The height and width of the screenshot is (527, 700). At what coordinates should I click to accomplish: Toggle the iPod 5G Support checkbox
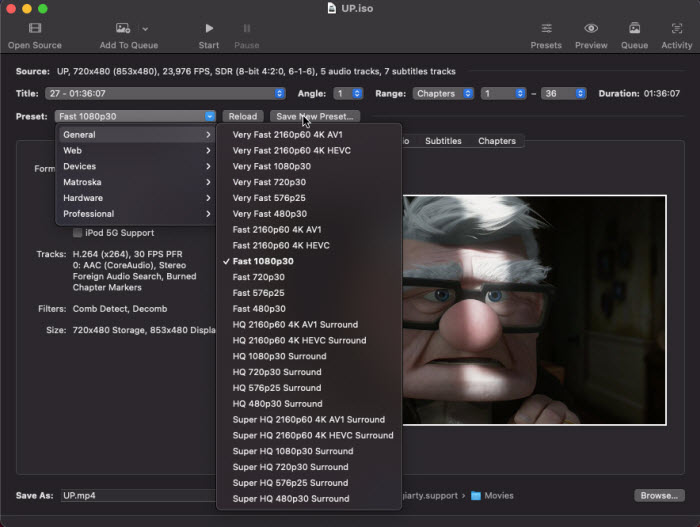pyautogui.click(x=77, y=233)
